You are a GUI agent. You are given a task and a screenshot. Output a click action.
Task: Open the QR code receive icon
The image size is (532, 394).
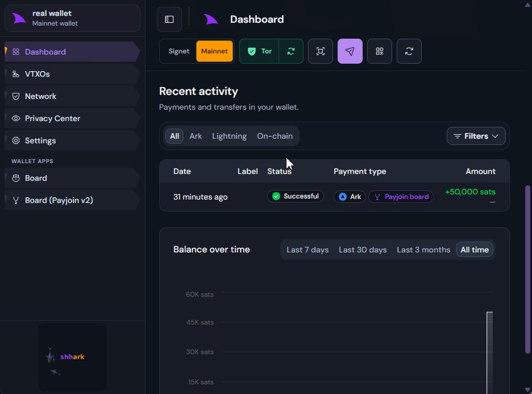(380, 51)
